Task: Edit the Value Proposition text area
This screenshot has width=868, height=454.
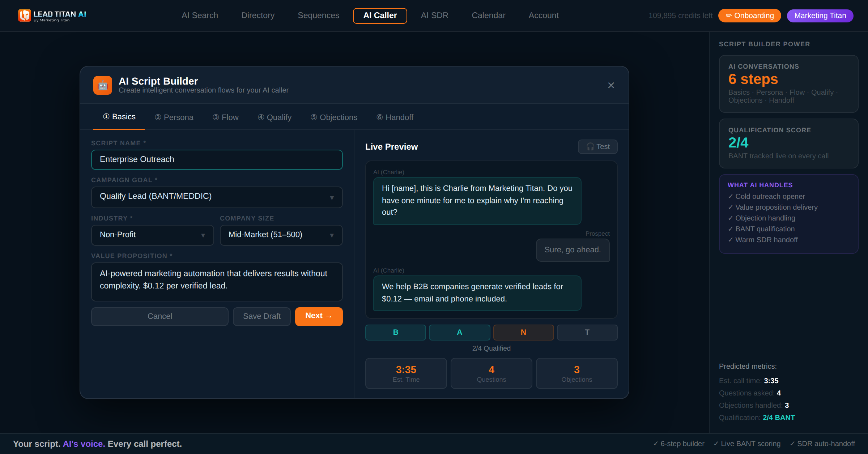Action: coord(217,282)
